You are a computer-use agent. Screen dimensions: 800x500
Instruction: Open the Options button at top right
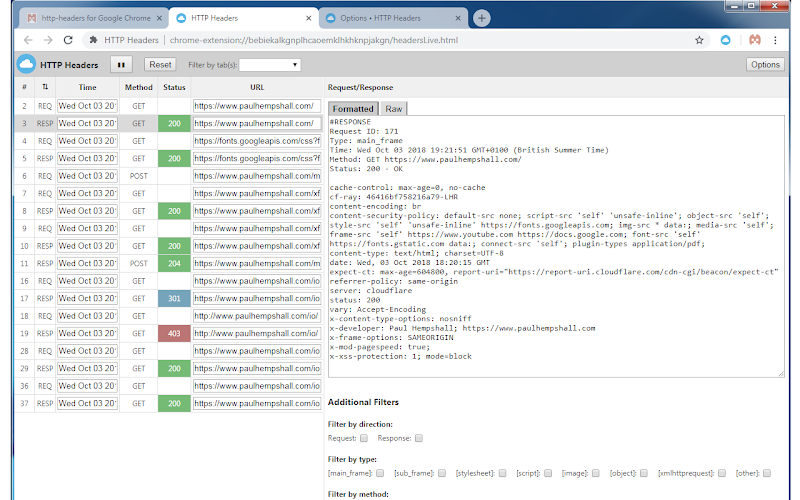(x=765, y=65)
